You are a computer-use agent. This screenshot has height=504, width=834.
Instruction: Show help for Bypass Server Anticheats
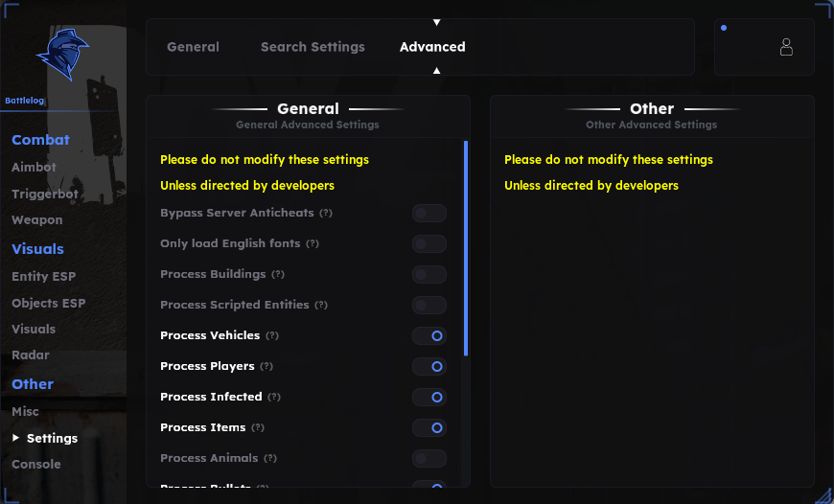pos(326,213)
